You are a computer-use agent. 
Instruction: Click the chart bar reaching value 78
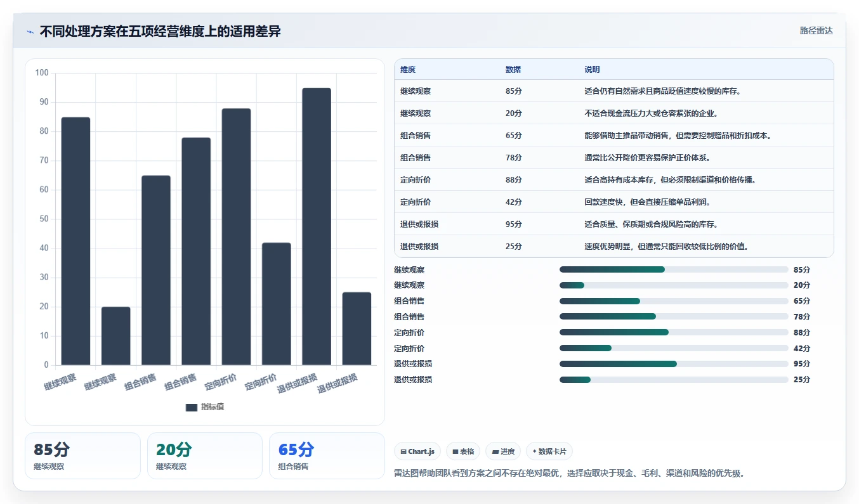(x=196, y=251)
